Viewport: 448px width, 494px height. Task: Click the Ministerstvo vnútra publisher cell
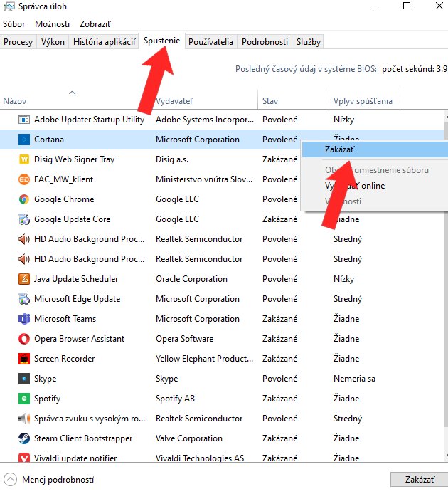tap(204, 179)
